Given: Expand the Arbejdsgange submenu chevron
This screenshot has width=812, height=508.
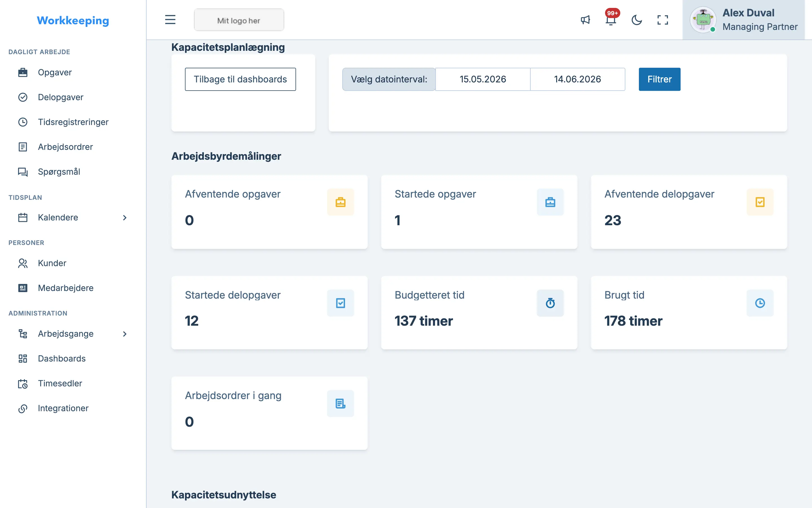Looking at the screenshot, I should click(125, 334).
